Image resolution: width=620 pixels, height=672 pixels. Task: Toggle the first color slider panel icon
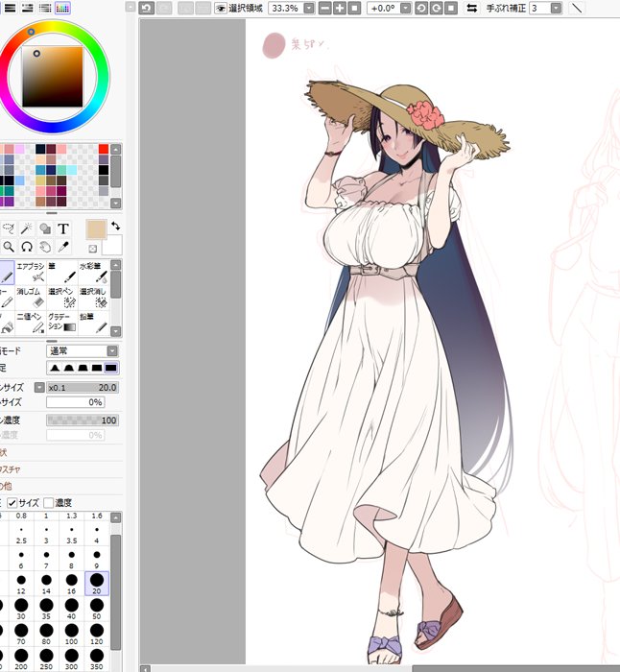point(10,8)
